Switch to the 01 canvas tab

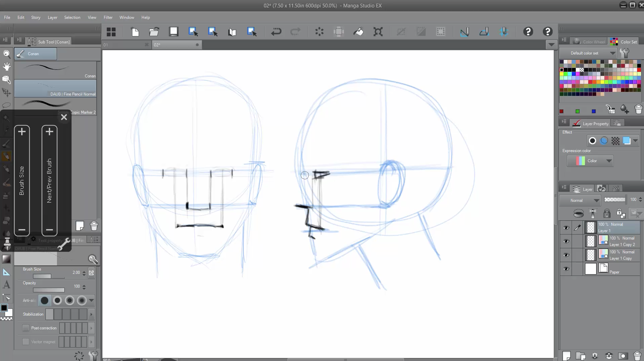[x=126, y=45]
